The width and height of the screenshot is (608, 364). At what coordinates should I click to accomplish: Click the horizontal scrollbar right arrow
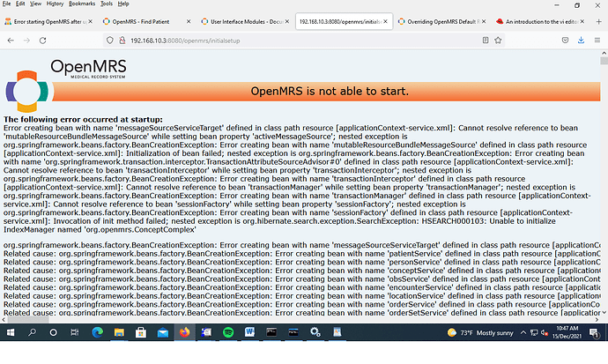(x=597, y=320)
